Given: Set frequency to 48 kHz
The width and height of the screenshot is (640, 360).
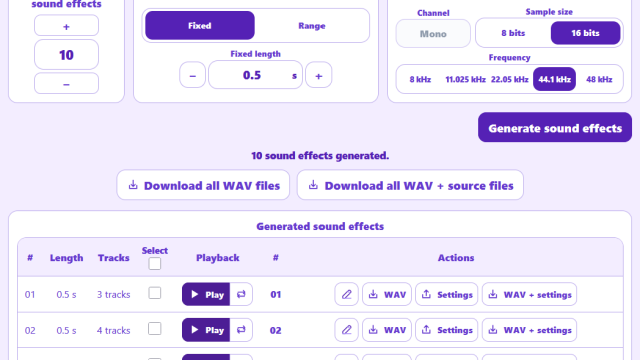Looking at the screenshot, I should (x=599, y=79).
